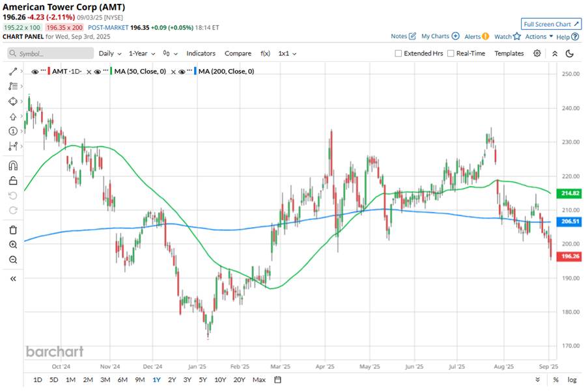Image resolution: width=588 pixels, height=391 pixels.
Task: Delete drawings with the trash icon
Action: coord(13,230)
